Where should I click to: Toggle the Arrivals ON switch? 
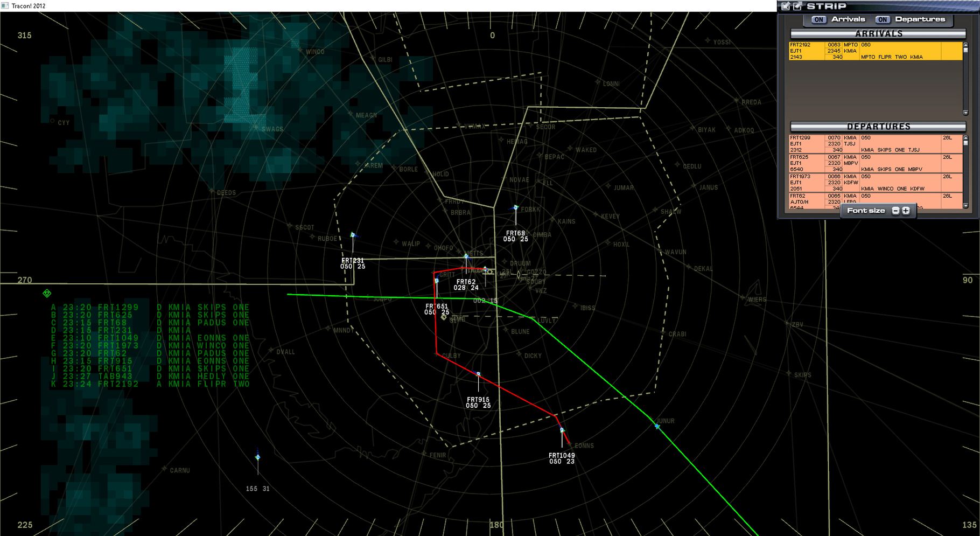[818, 19]
